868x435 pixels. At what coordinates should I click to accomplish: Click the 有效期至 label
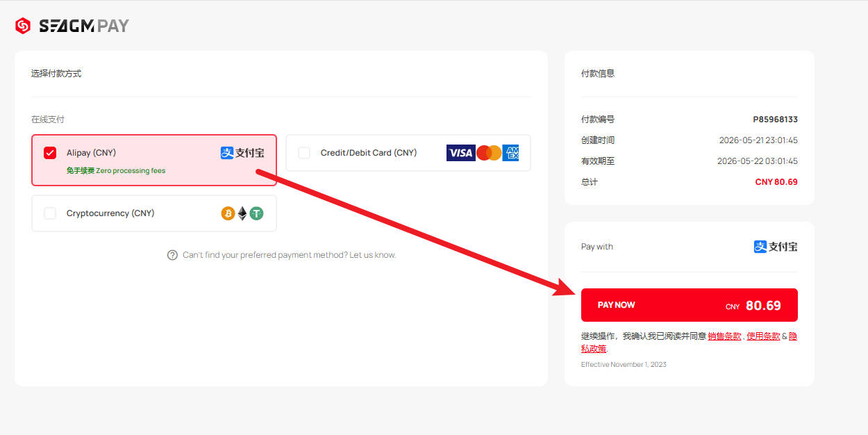coord(598,161)
